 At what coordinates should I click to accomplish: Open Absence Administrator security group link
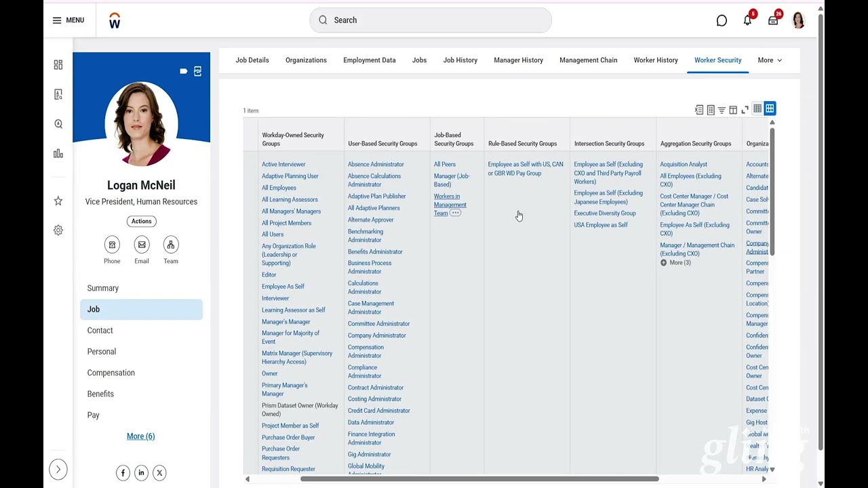(x=376, y=164)
